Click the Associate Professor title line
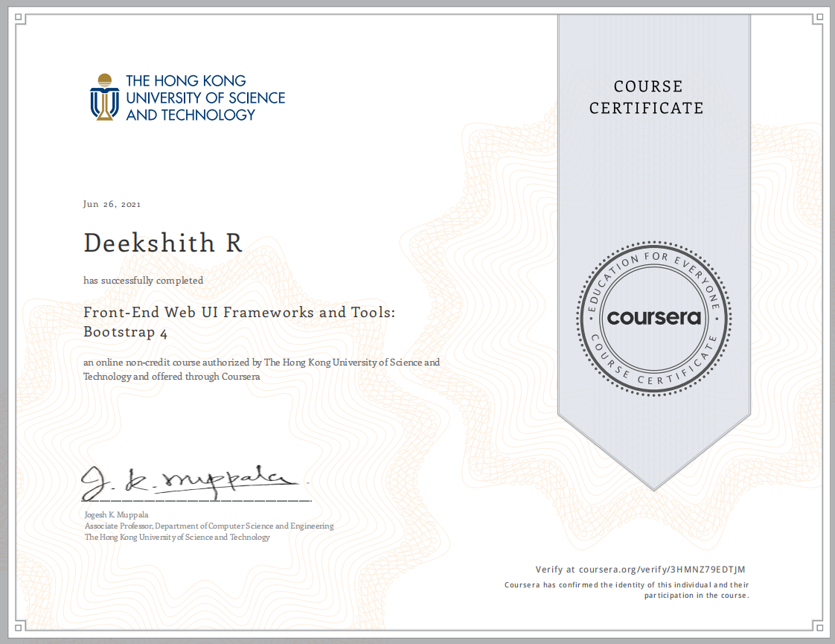Viewport: 835px width, 644px height. (209, 526)
